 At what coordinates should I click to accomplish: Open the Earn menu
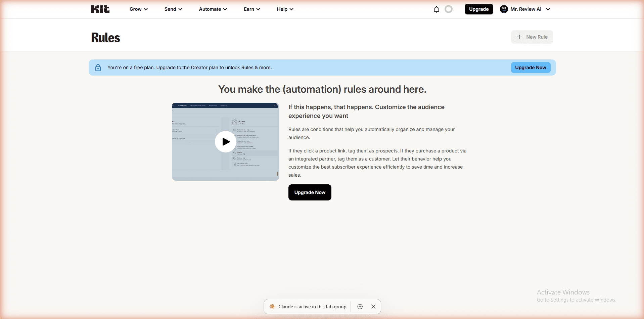(252, 9)
